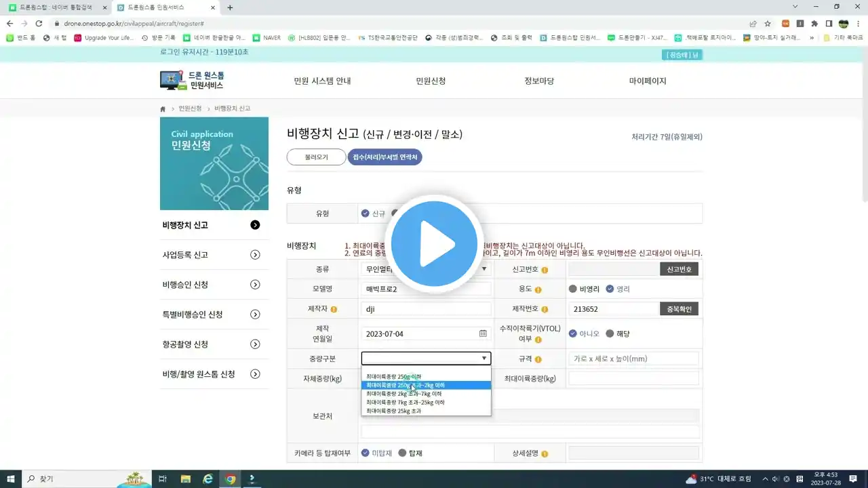Image resolution: width=868 pixels, height=488 pixels.
Task: Open a new browser tab with the plus icon
Action: coord(230,7)
